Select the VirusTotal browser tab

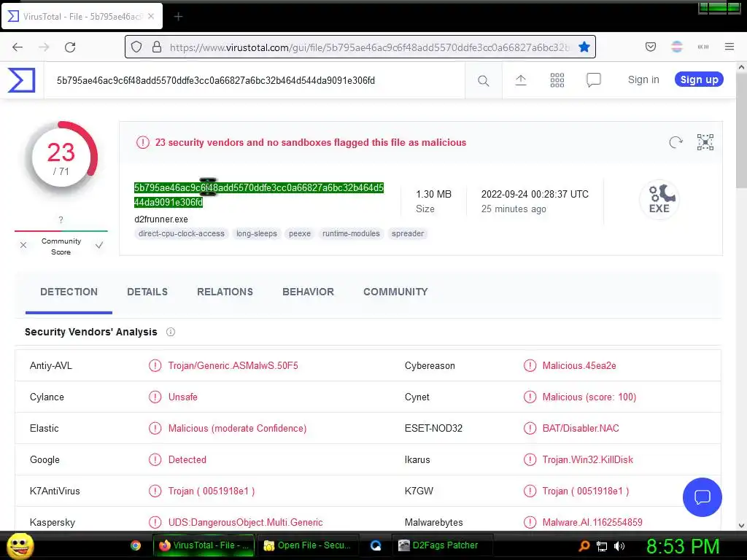click(x=82, y=16)
